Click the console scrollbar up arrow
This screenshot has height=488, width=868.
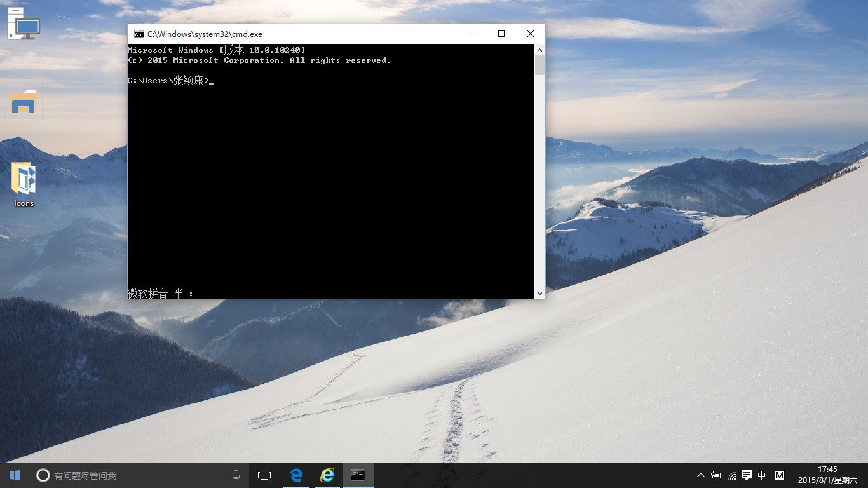[539, 50]
